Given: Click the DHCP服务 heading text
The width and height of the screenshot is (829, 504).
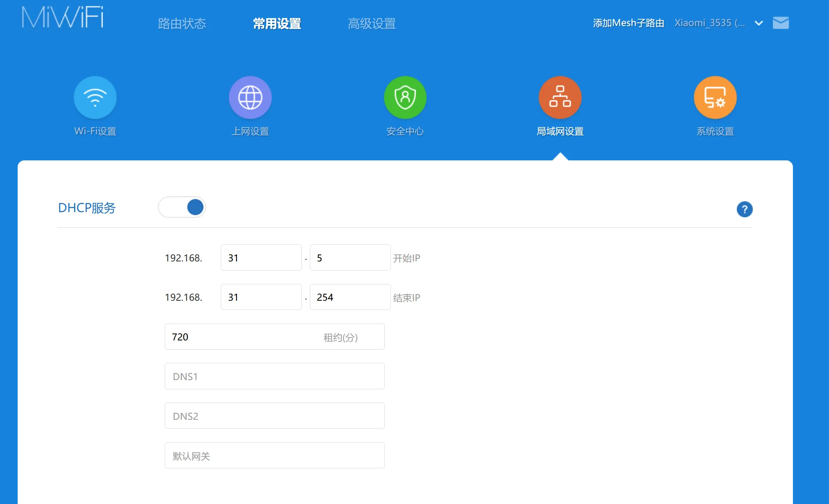Looking at the screenshot, I should [x=87, y=208].
